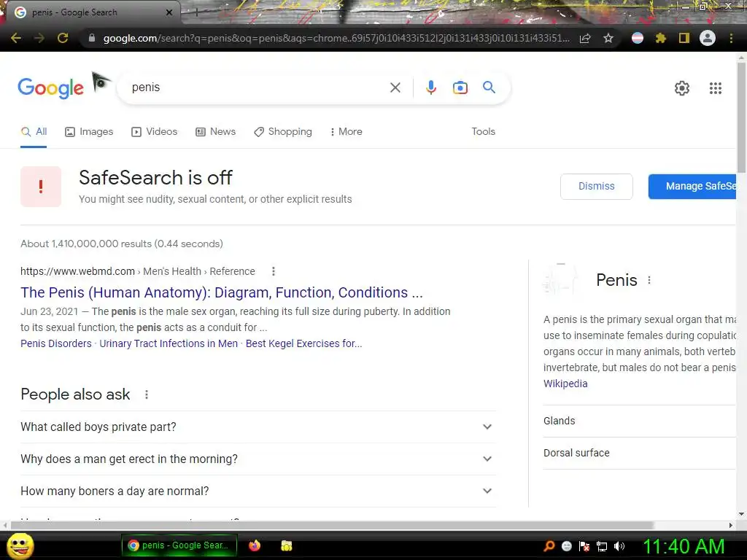Switch to the Videos tab
The height and width of the screenshot is (560, 747).
click(155, 132)
